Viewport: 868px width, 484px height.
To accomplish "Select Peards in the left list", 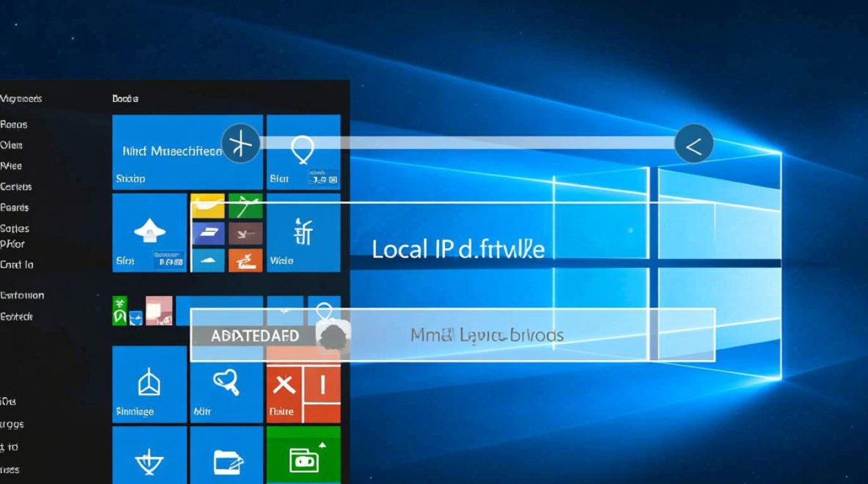I will coord(15,207).
